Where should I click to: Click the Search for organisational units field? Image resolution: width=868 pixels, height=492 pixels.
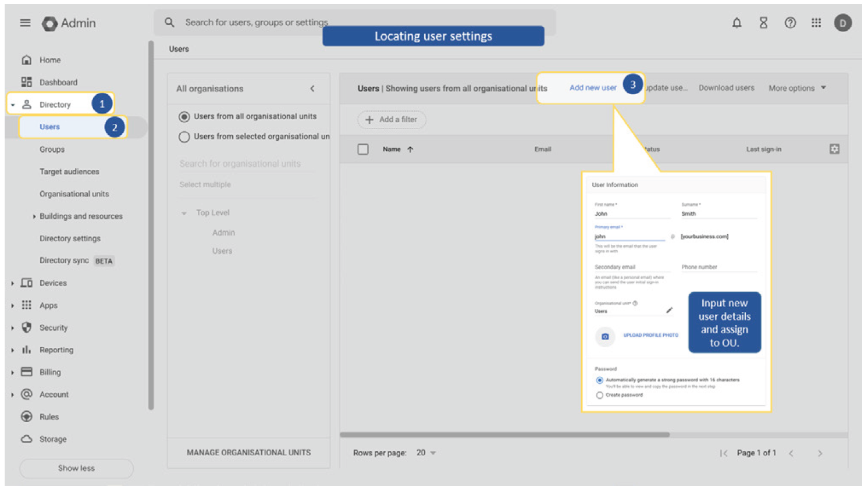coord(247,164)
